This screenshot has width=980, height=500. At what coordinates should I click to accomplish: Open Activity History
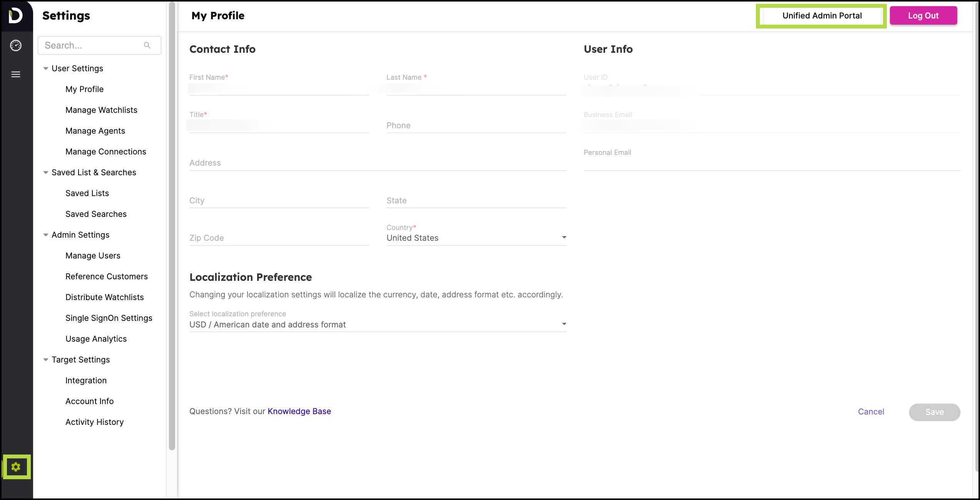[94, 422]
